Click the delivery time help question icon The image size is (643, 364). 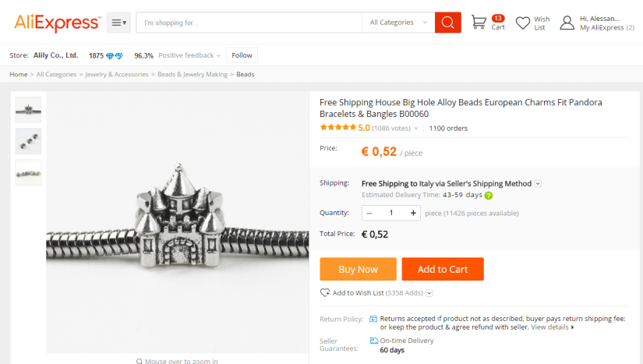(489, 196)
